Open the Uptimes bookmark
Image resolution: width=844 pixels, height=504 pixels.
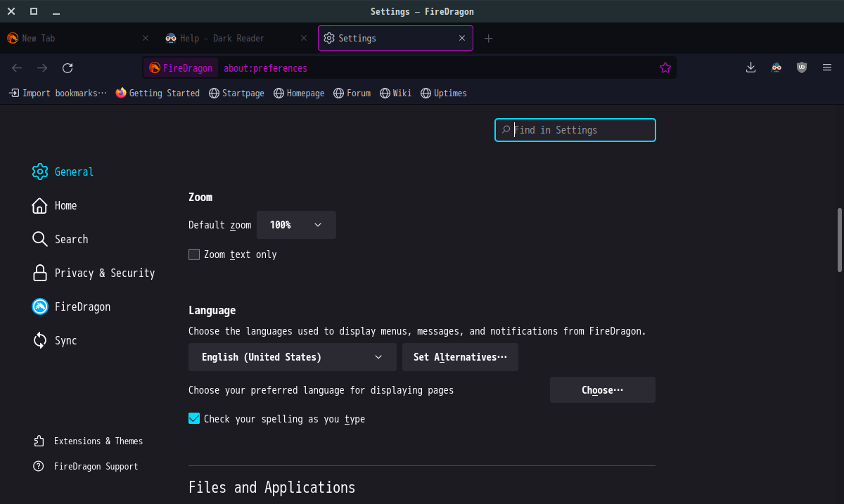coord(444,93)
